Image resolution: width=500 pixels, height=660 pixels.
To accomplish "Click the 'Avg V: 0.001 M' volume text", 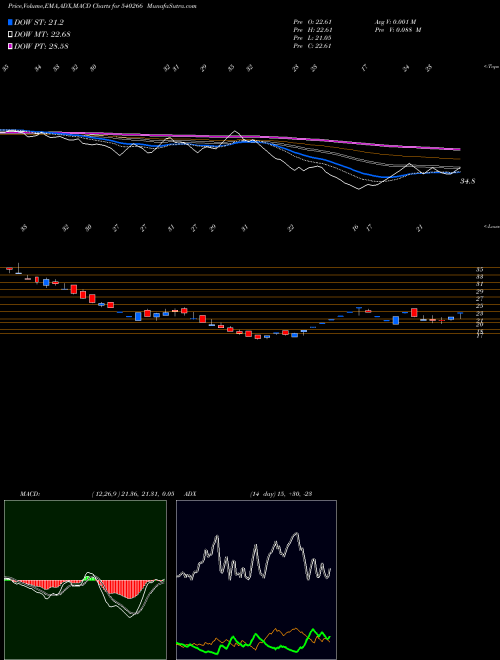I will tap(394, 22).
